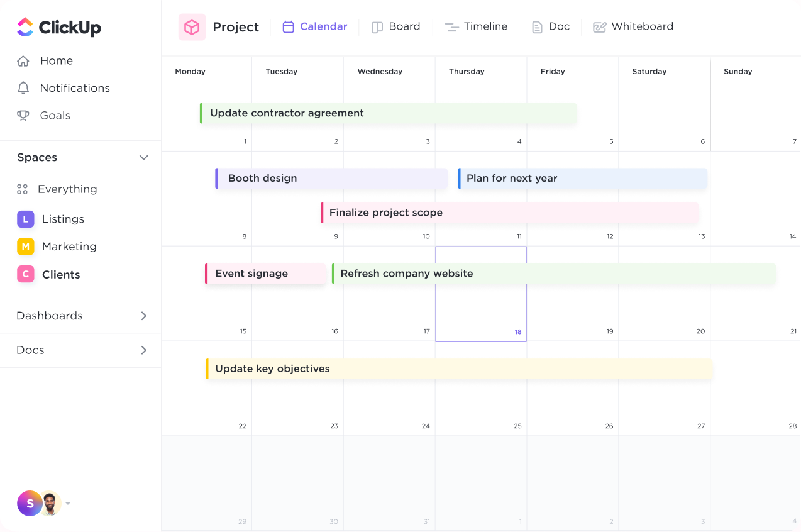Click the pink Project cube icon
801x532 pixels.
[192, 27]
